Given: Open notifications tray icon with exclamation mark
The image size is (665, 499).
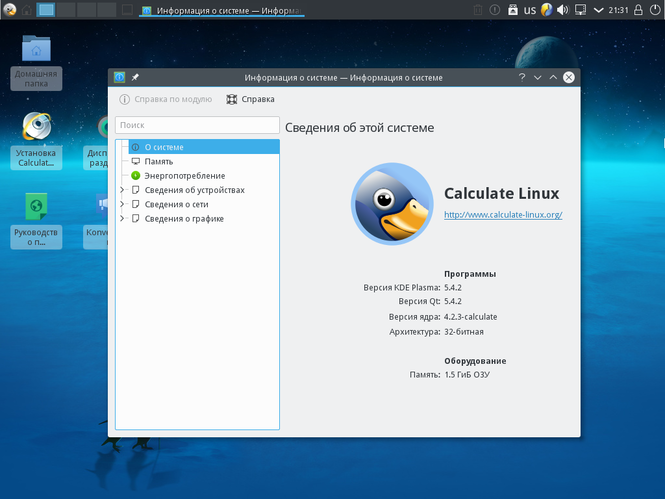Looking at the screenshot, I should 495,10.
